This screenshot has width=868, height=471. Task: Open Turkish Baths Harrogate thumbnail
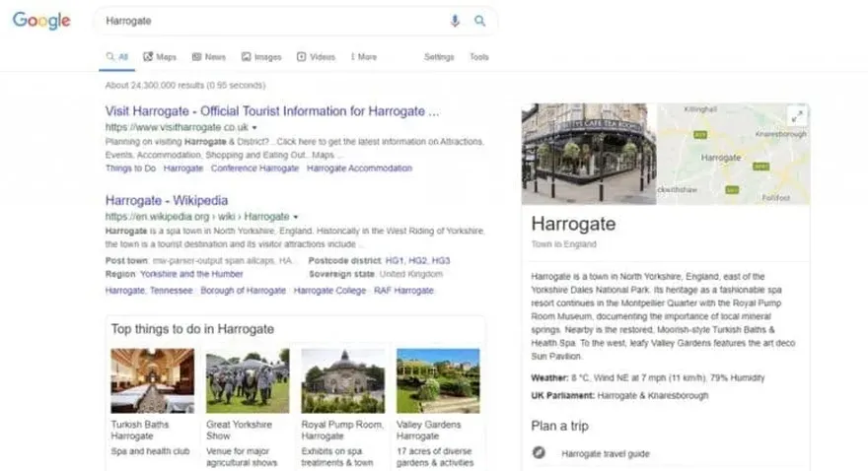coord(152,380)
